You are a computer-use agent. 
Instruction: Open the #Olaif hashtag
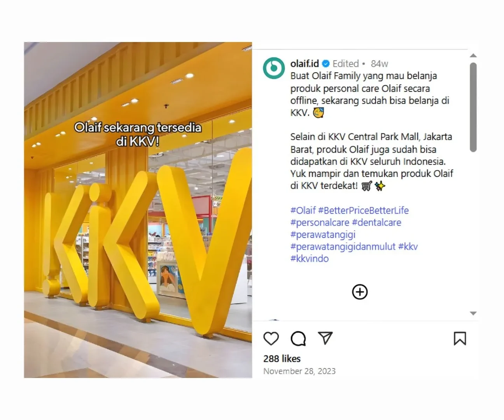coord(303,210)
